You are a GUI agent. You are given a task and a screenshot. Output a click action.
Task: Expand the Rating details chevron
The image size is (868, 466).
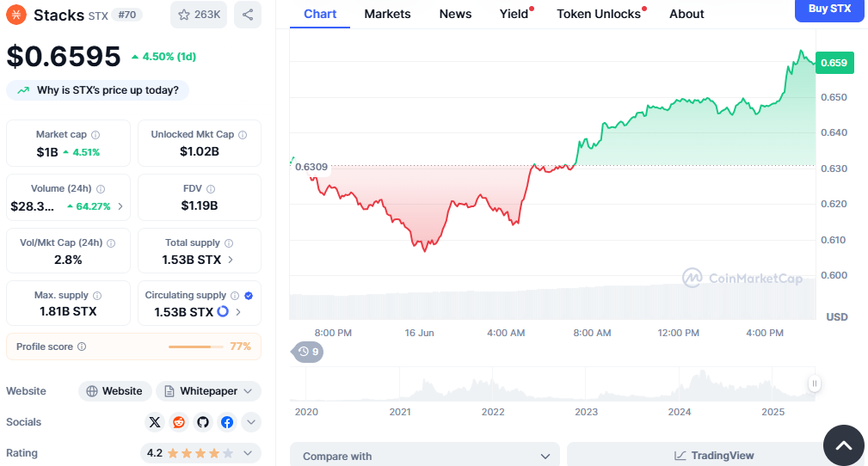(249, 453)
